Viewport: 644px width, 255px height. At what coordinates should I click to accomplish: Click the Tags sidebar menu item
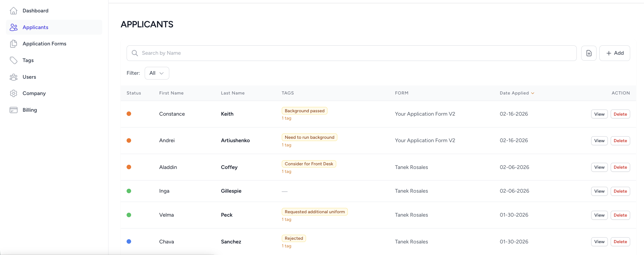tap(28, 60)
